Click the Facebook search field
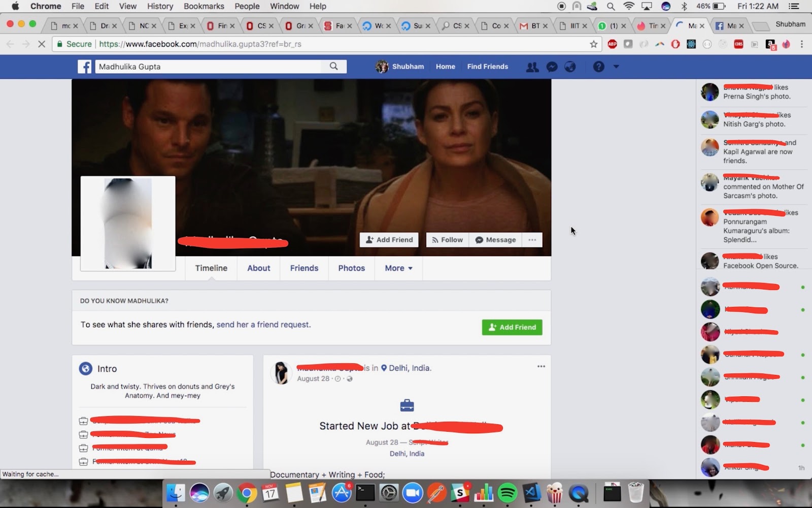The height and width of the screenshot is (508, 812). [208, 67]
